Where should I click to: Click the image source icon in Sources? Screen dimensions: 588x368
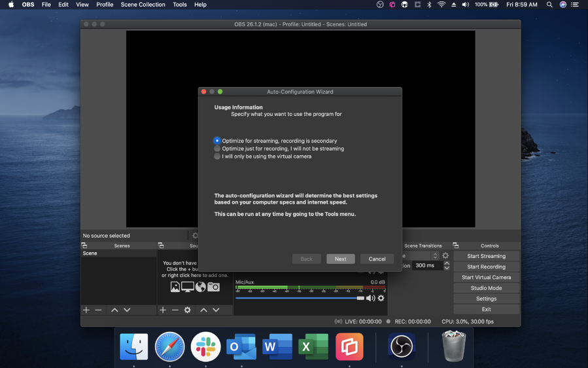click(175, 287)
